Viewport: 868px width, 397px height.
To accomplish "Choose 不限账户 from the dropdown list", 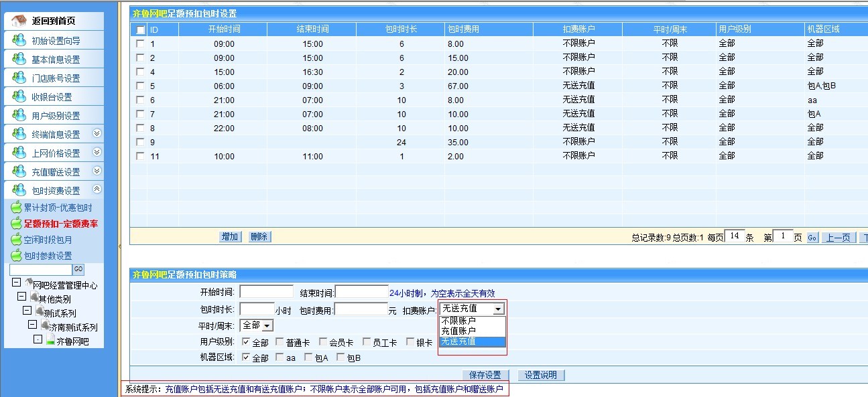I will 472,321.
